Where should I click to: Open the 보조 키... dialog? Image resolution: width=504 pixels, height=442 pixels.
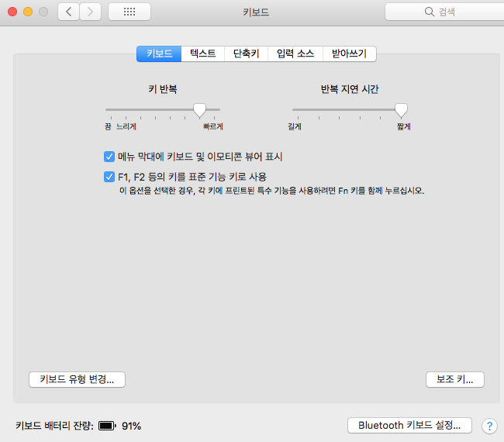[455, 380]
